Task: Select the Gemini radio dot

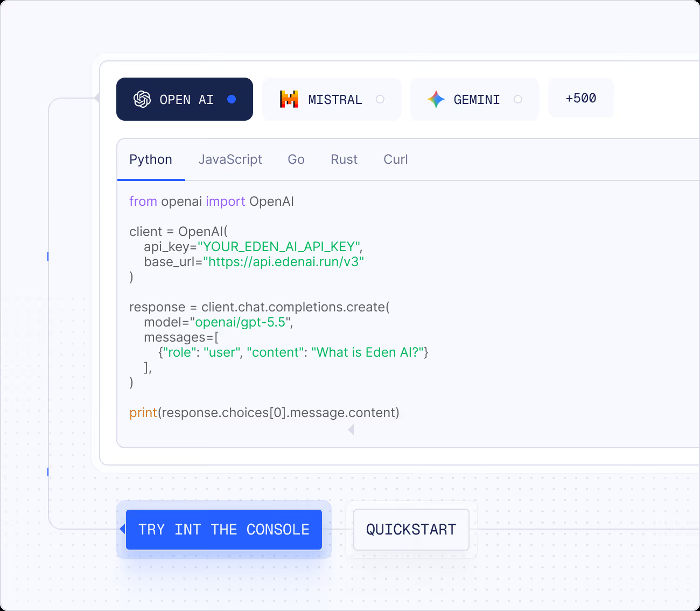Action: 518,99
